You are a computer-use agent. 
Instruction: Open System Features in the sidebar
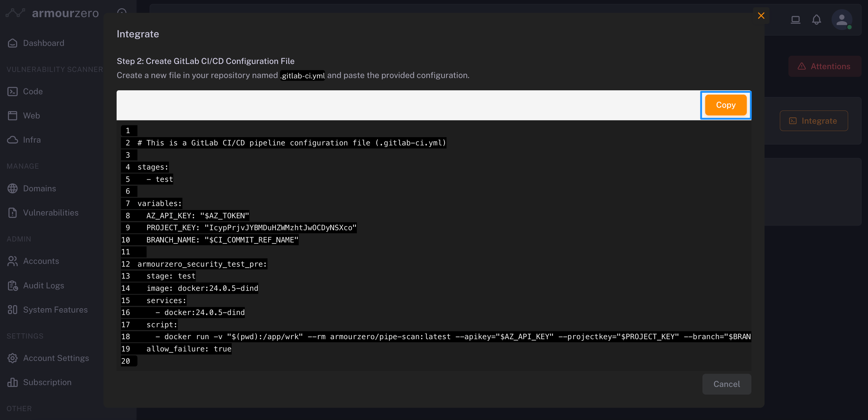click(x=55, y=310)
